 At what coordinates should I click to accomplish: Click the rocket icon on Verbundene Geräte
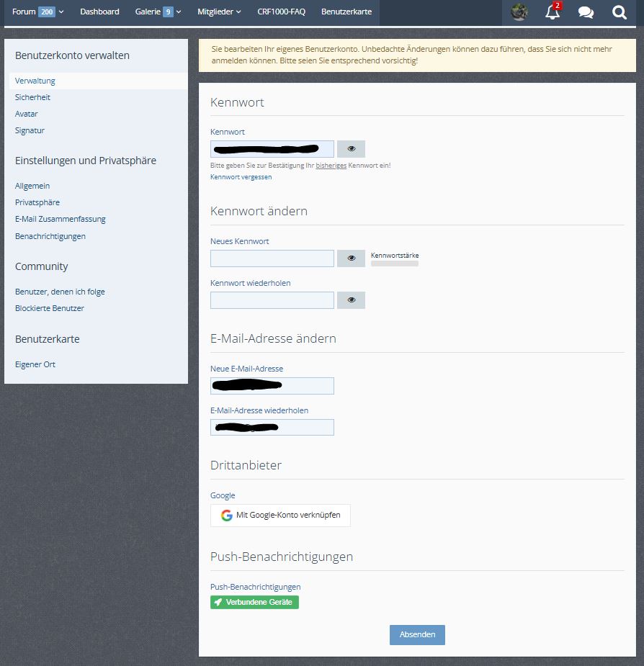pos(218,602)
